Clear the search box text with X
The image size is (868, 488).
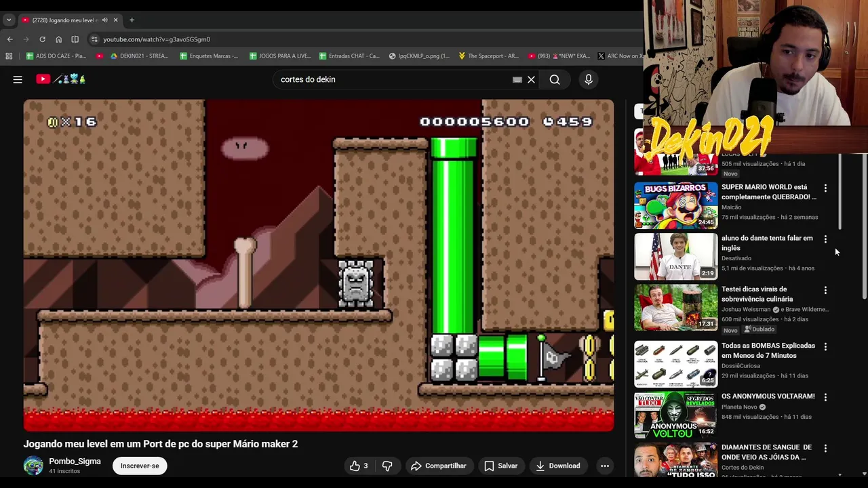(x=531, y=79)
